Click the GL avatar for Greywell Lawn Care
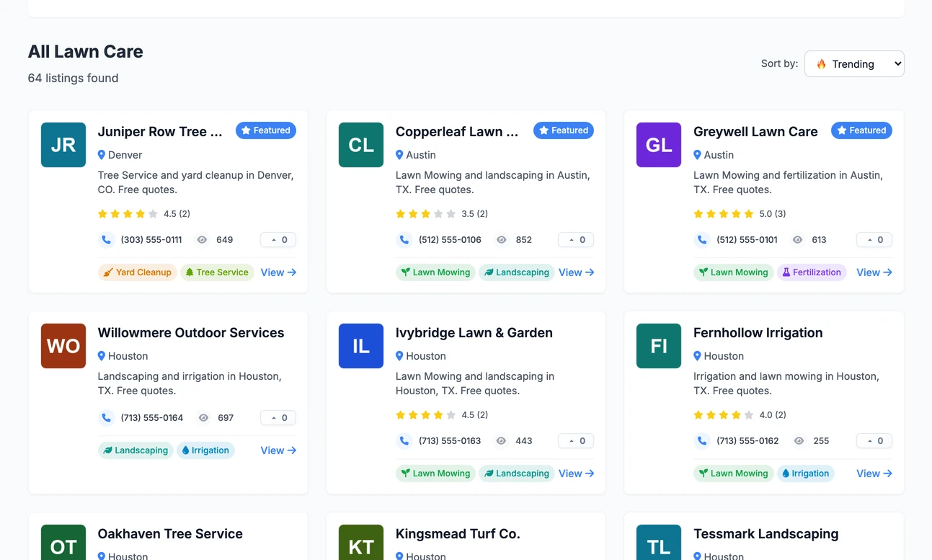Image resolution: width=932 pixels, height=560 pixels. [659, 145]
